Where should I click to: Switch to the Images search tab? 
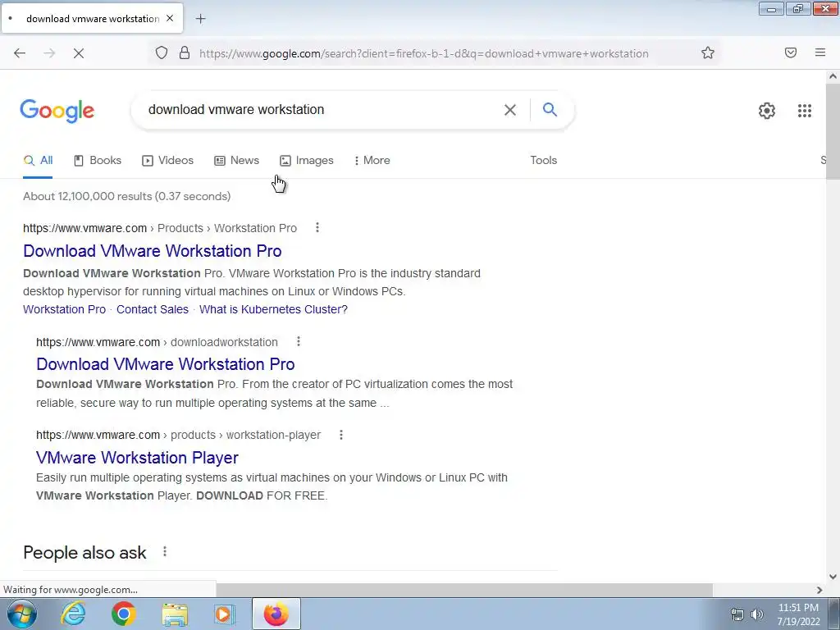coord(307,160)
